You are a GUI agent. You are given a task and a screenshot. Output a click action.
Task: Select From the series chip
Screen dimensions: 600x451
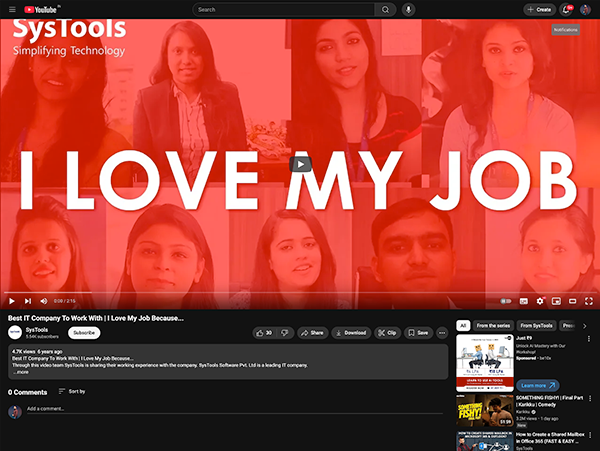493,326
